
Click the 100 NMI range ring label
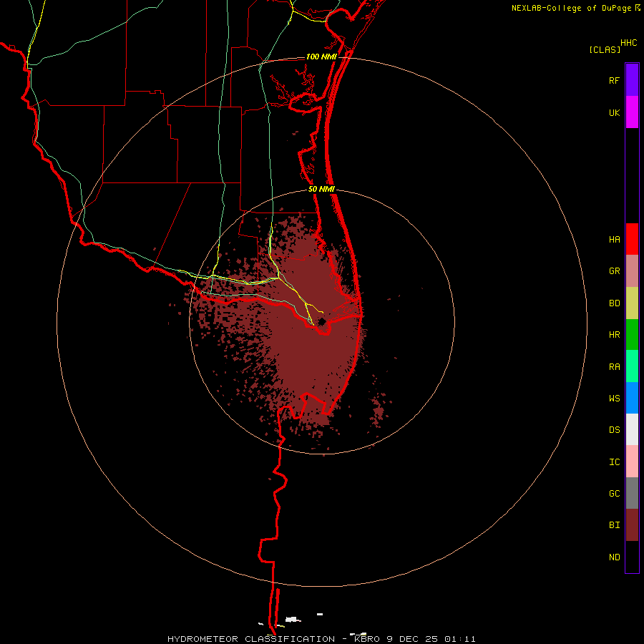321,57
